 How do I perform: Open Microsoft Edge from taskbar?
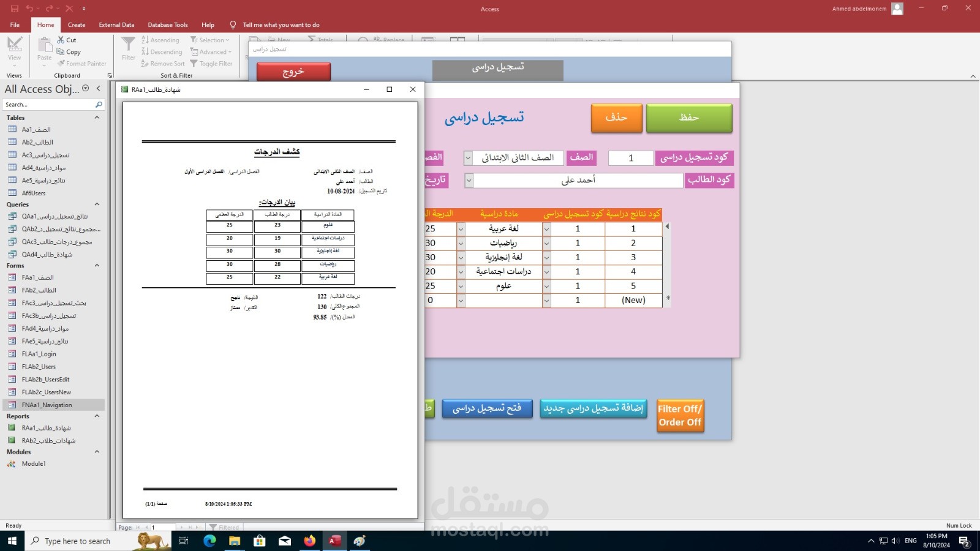(x=209, y=541)
